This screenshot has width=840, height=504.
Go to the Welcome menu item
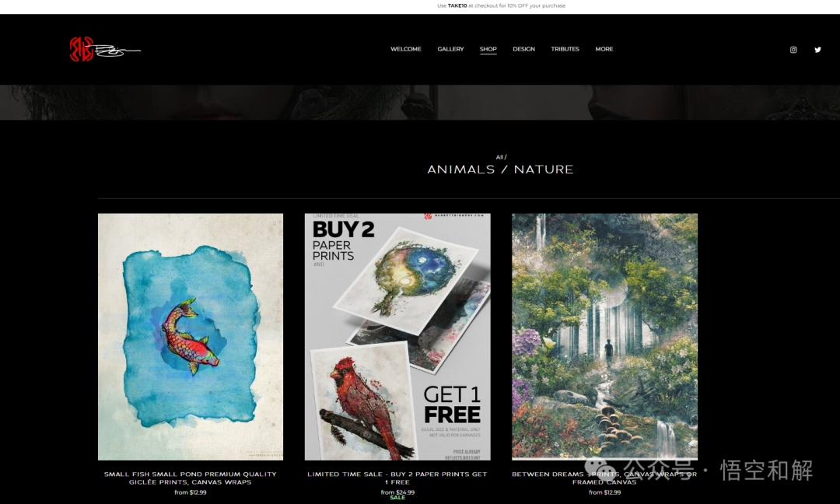tap(405, 49)
